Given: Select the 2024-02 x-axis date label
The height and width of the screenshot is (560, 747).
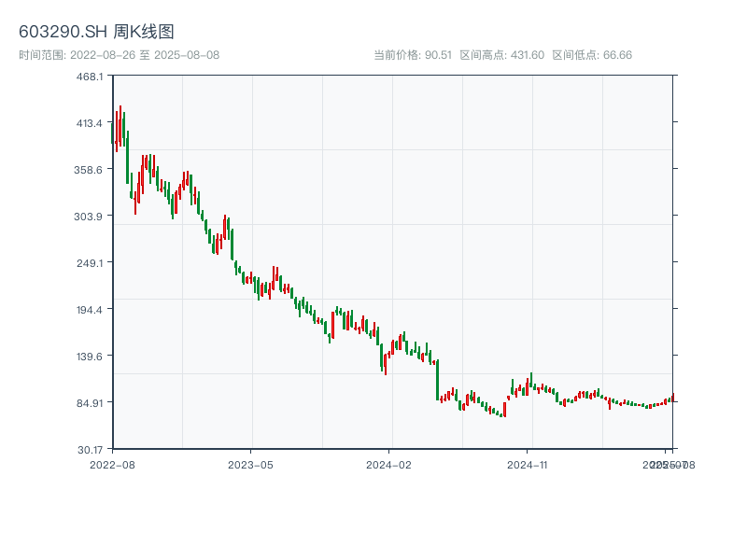Looking at the screenshot, I should pyautogui.click(x=389, y=464).
